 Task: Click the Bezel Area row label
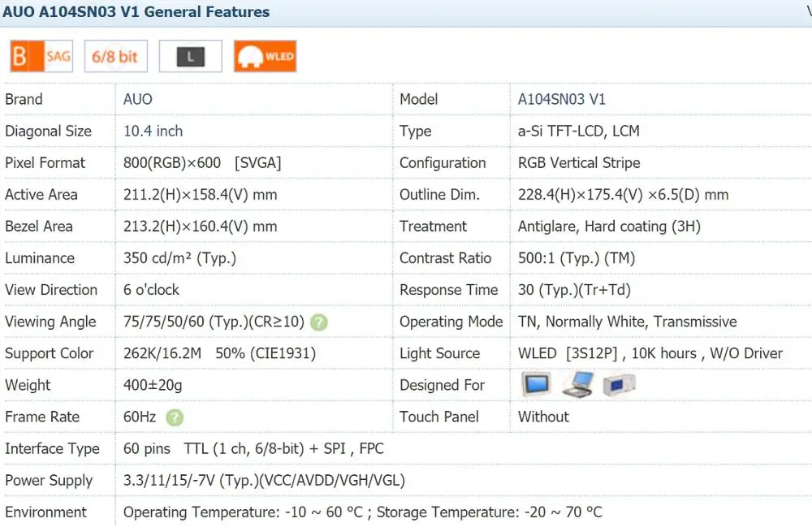pyautogui.click(x=39, y=227)
